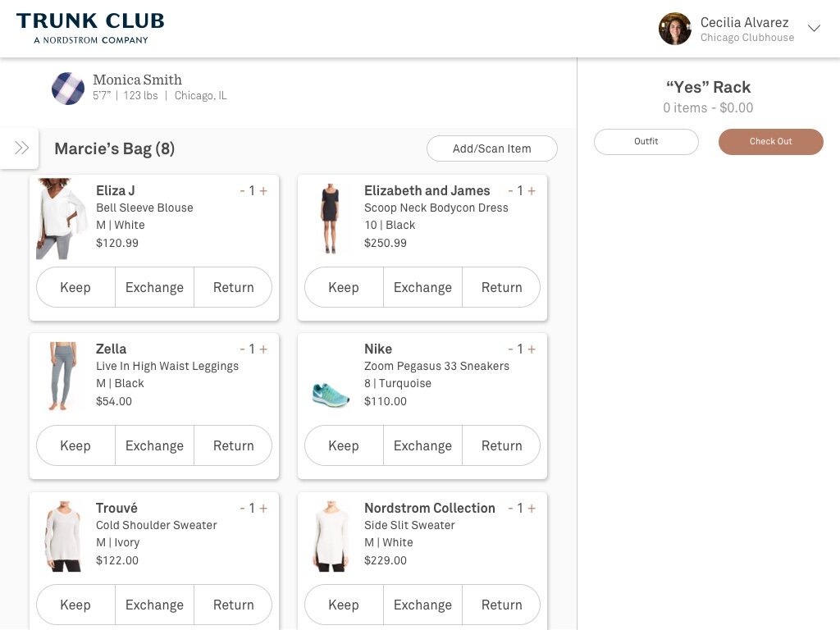Open Cecilia Alvarez account dropdown chevron

[x=814, y=29]
